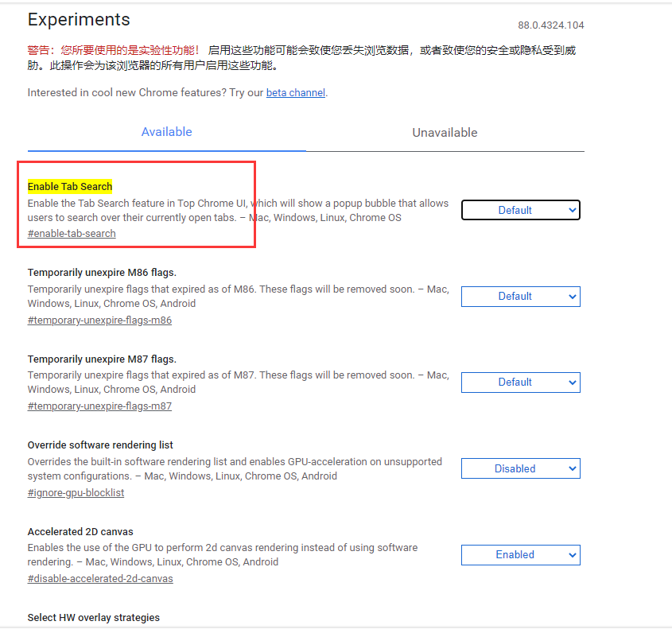Screen dimensions: 672x633
Task: Open the Enable Tab Search dropdown
Action: pyautogui.click(x=520, y=210)
